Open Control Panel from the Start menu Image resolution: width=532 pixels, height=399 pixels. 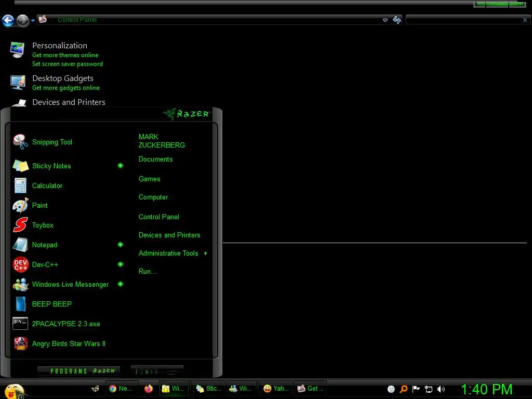tap(158, 217)
